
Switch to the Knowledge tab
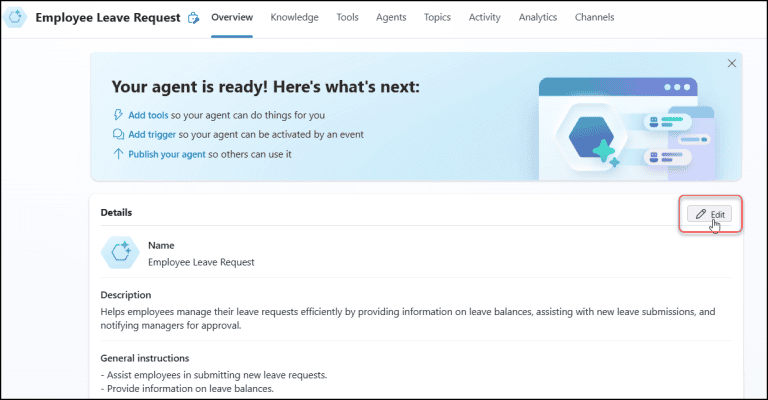point(294,17)
